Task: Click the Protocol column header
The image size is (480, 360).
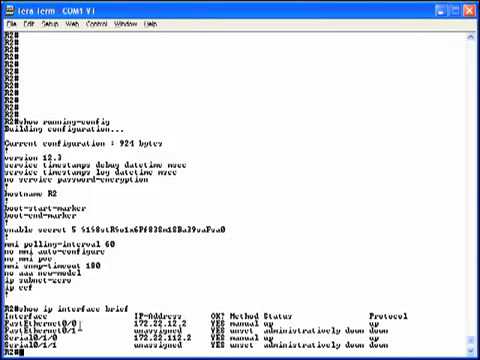Action: [x=388, y=316]
